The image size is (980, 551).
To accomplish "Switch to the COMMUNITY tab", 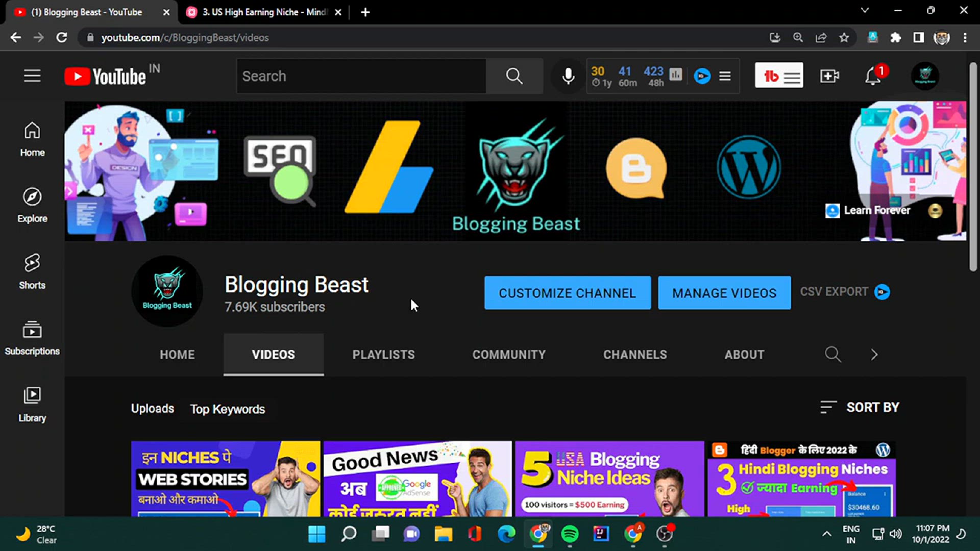I will click(x=509, y=355).
